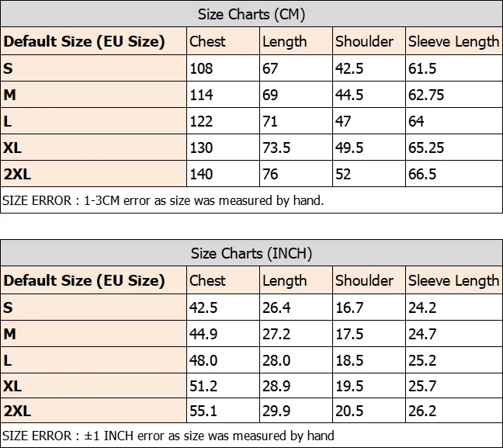The image size is (503, 448).
Task: Click chest value 140 for size 2XL
Action: tap(201, 174)
